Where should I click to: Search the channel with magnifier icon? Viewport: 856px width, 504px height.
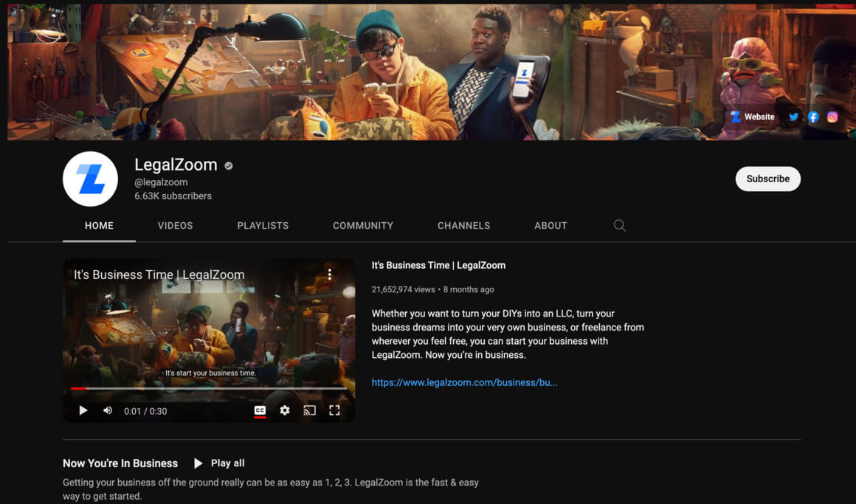pyautogui.click(x=619, y=226)
